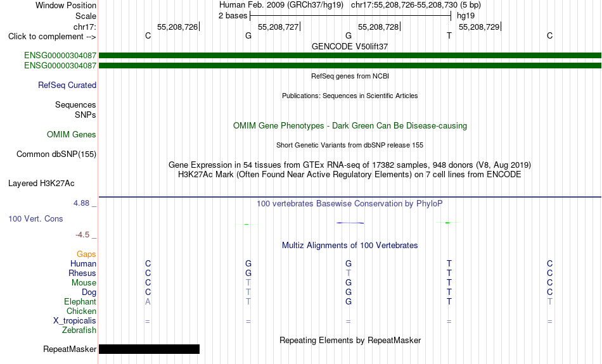Click 'Short Genetic Variants from dbSNP release 155'
Image resolution: width=602 pixels, height=364 pixels.
point(350,145)
